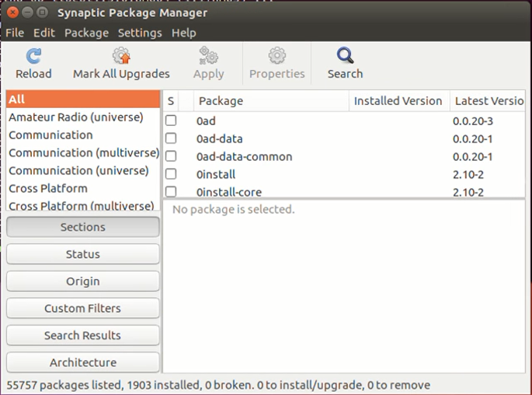This screenshot has height=395, width=532.
Task: Open the Help menu
Action: pos(183,33)
